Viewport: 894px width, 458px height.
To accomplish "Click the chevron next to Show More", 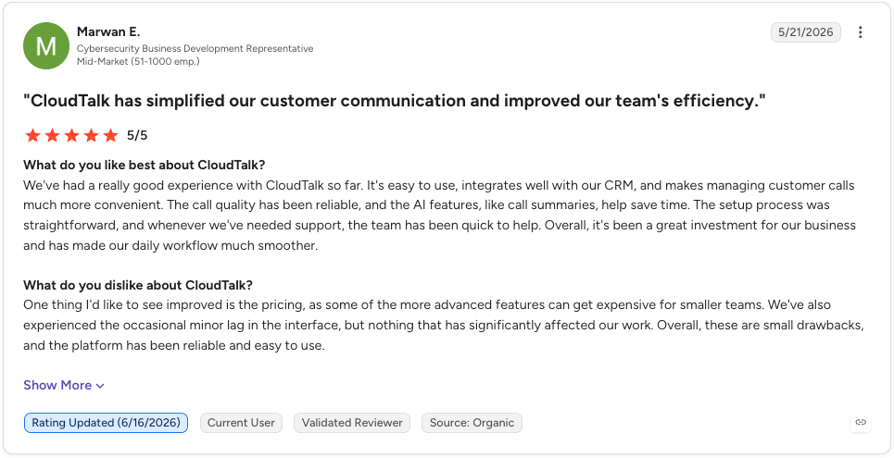I will (100, 386).
